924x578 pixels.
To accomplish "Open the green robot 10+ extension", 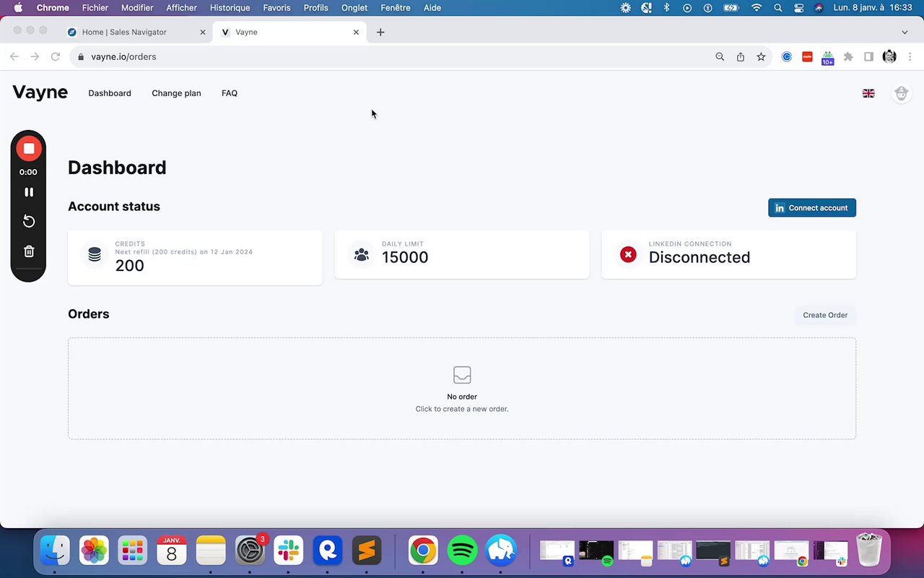I will [x=827, y=58].
